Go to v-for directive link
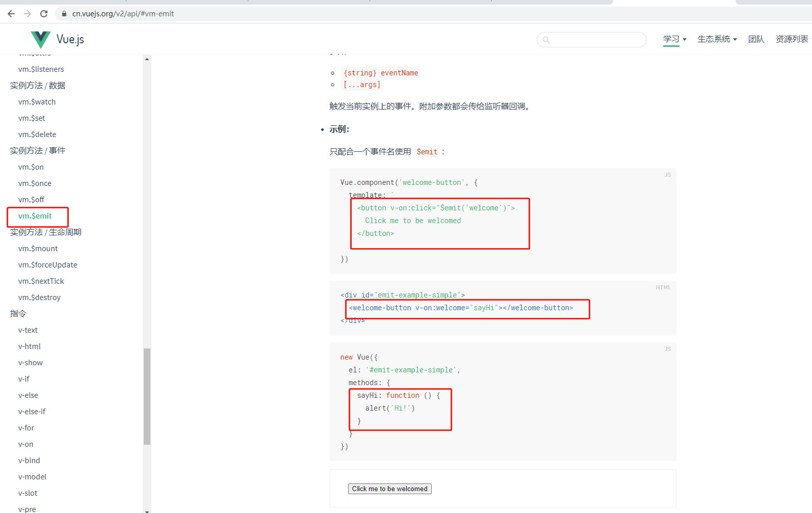 point(27,428)
